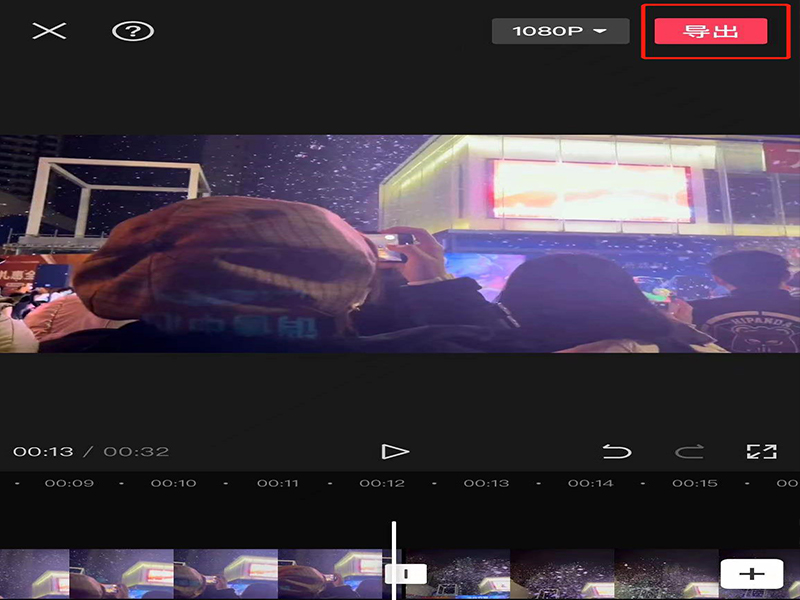
Task: Open the transition marker between the clips
Action: [x=406, y=574]
